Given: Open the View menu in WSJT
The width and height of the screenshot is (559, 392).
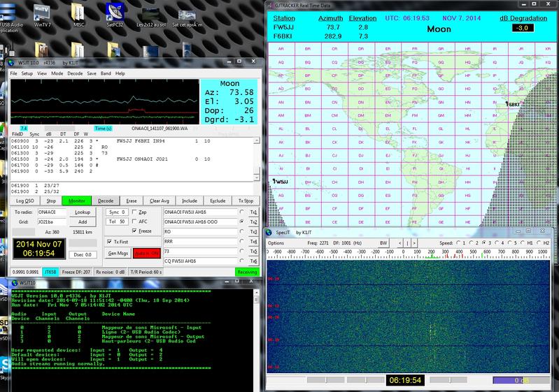Looking at the screenshot, I should (x=42, y=73).
